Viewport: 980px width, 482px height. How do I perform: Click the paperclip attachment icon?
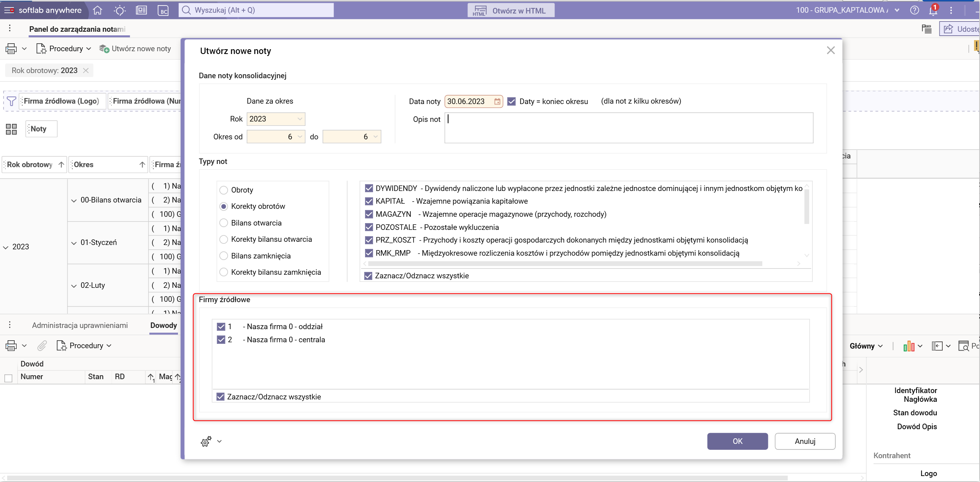[42, 346]
